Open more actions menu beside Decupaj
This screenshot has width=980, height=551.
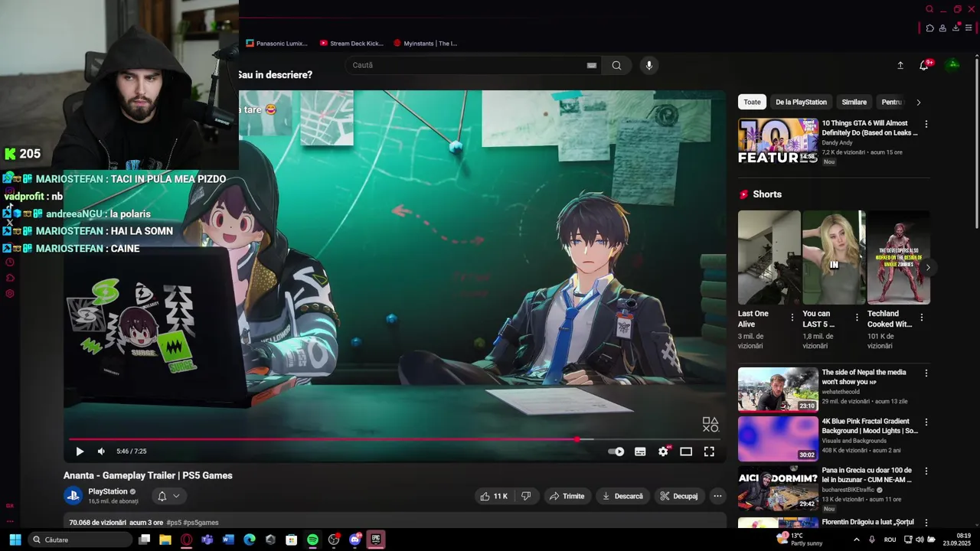(717, 496)
